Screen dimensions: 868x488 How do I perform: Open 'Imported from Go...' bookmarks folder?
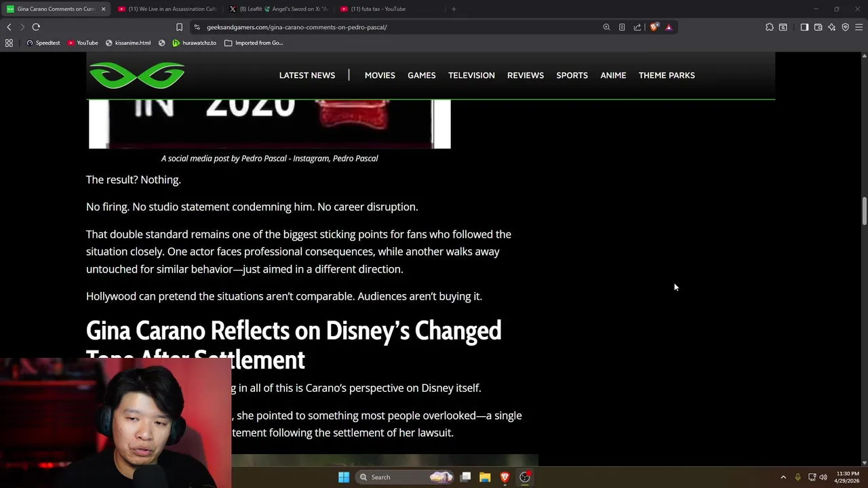tap(254, 43)
